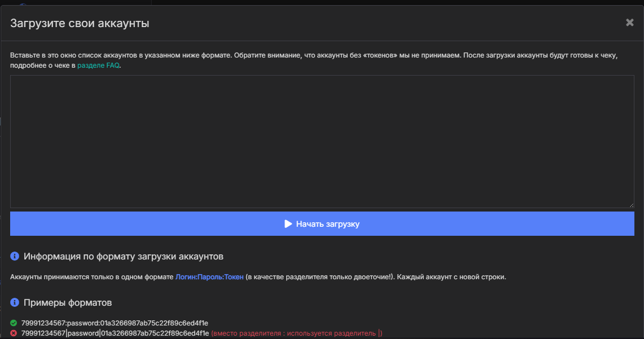Viewport: 644px width, 339px height.
Task: Open the "разделе FAQ" link
Action: click(x=98, y=65)
